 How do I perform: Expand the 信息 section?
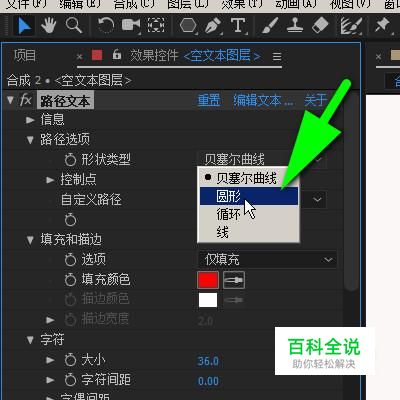point(30,120)
